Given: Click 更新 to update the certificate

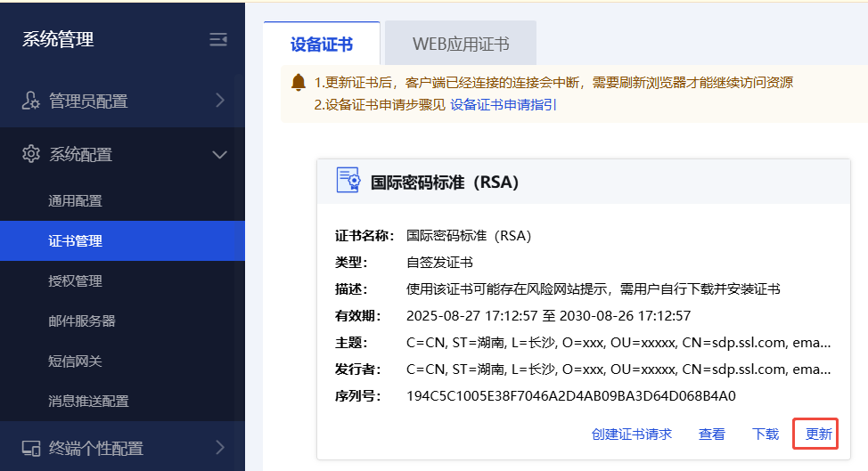Looking at the screenshot, I should pos(818,434).
